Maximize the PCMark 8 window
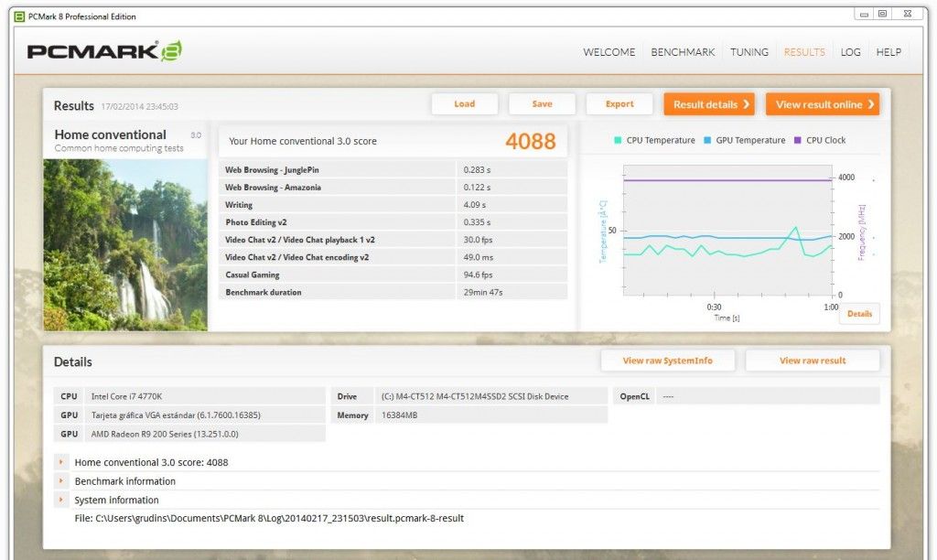The image size is (937, 560). [x=883, y=14]
